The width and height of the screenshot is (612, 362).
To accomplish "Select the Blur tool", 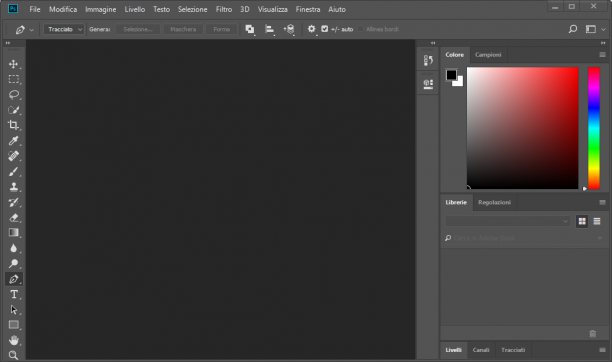I will 14,248.
